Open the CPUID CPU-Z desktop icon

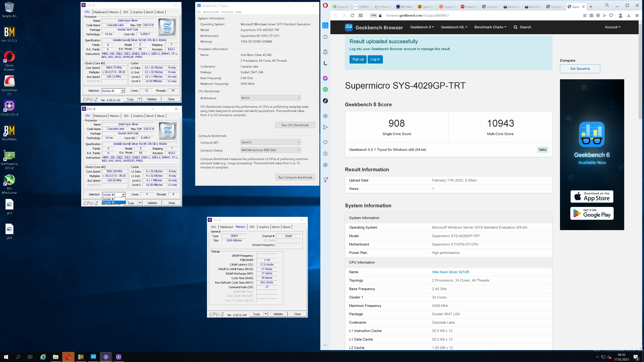point(9,108)
